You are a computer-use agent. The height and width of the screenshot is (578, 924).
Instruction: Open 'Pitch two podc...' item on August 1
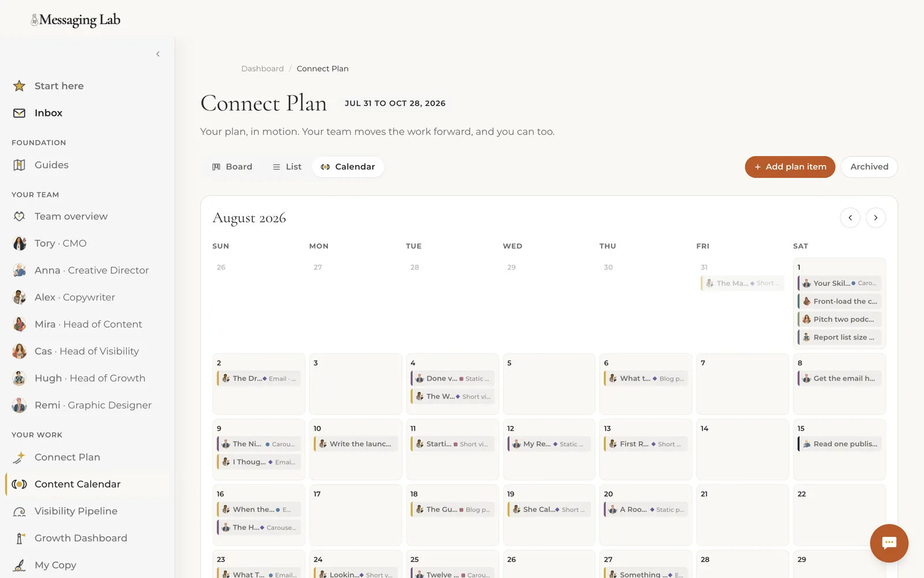pyautogui.click(x=840, y=320)
